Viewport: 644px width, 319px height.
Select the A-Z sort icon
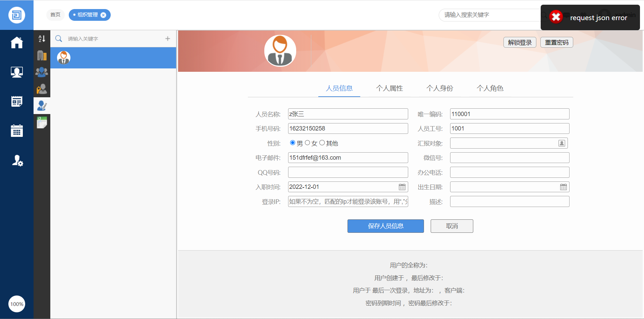click(x=42, y=39)
